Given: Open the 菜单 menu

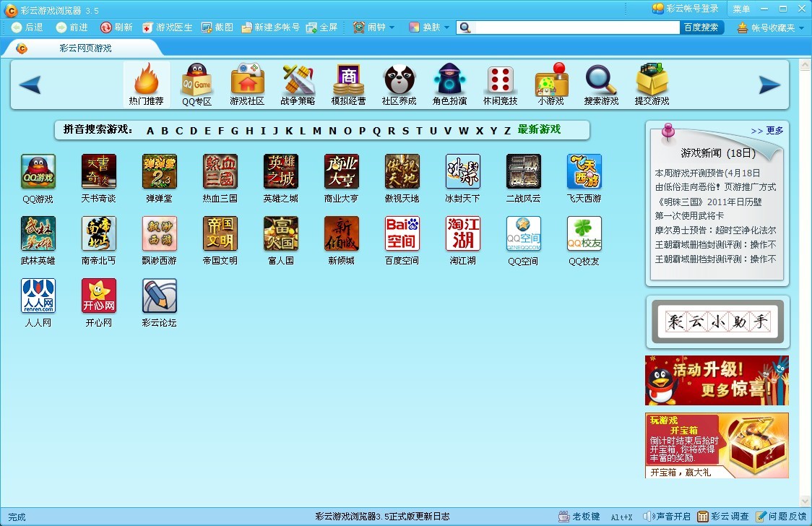Looking at the screenshot, I should (x=742, y=9).
